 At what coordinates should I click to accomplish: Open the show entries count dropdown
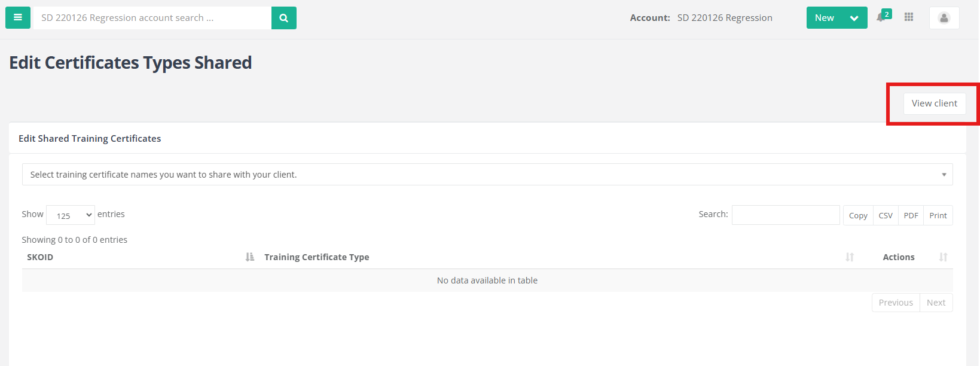coord(71,215)
